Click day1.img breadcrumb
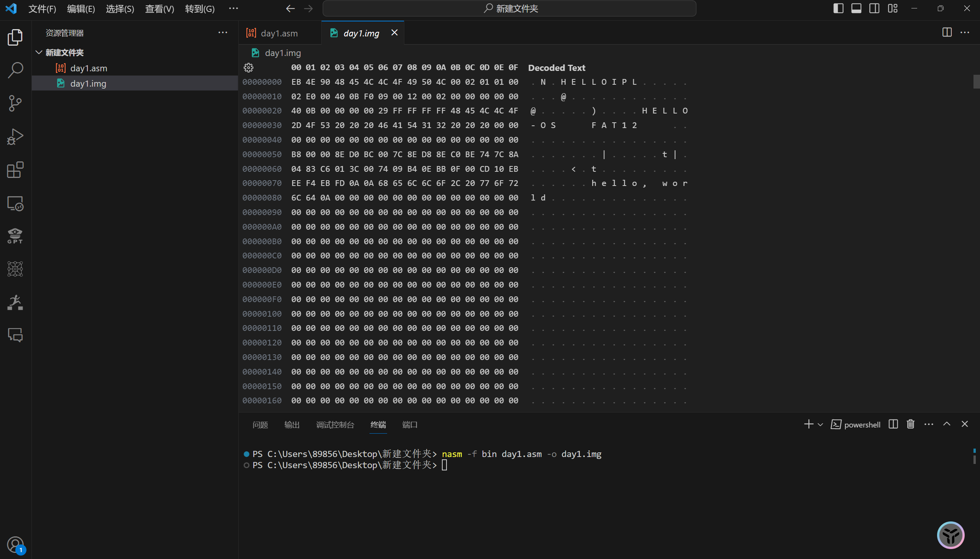980x559 pixels. point(283,53)
